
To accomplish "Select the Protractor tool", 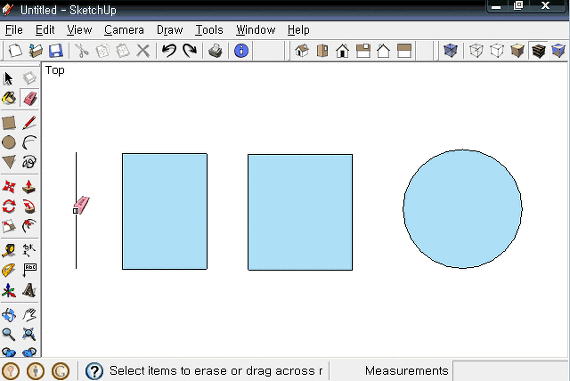I will coord(9,270).
